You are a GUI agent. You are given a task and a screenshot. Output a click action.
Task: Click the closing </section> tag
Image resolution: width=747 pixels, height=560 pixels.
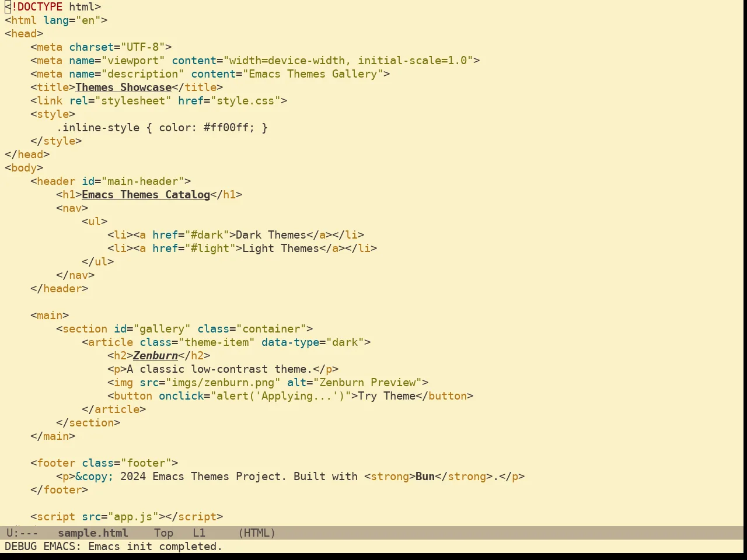[x=88, y=423]
